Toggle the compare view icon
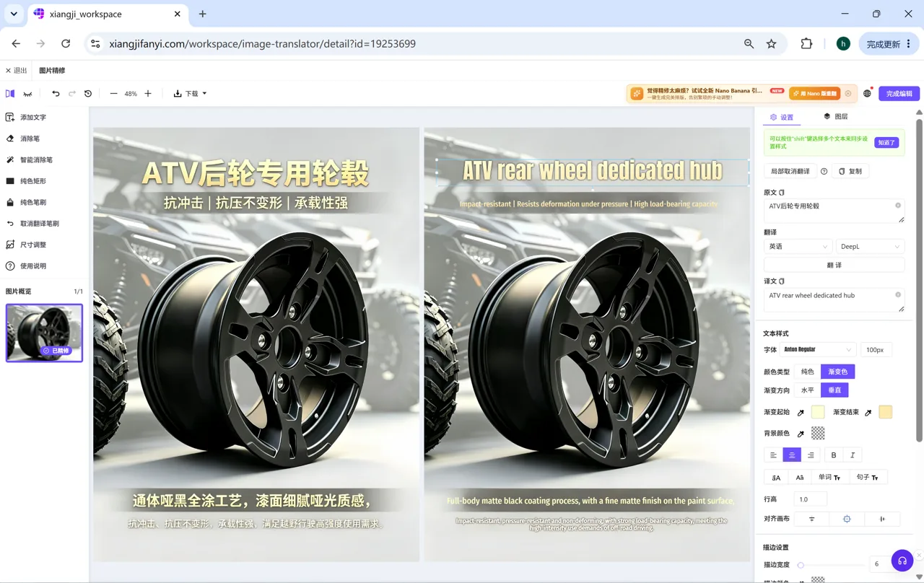 [x=10, y=94]
